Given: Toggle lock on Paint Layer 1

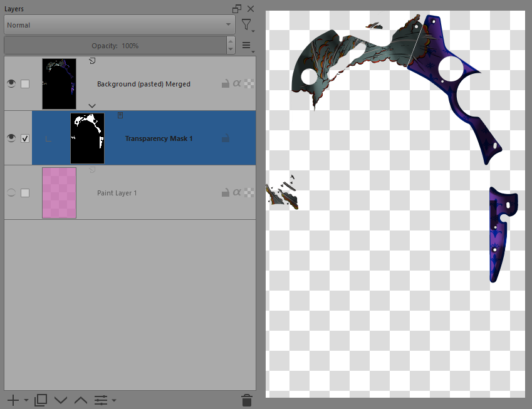Looking at the screenshot, I should point(226,193).
